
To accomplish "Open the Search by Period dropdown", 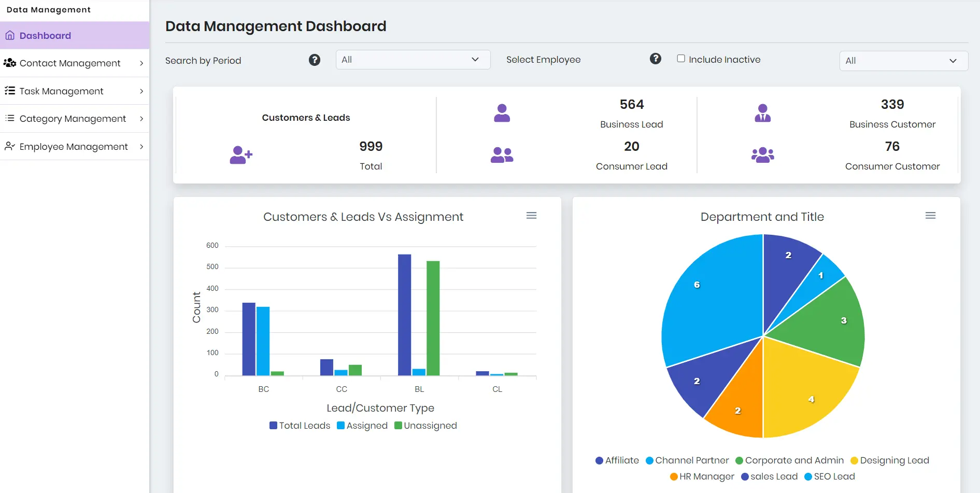I will 413,59.
